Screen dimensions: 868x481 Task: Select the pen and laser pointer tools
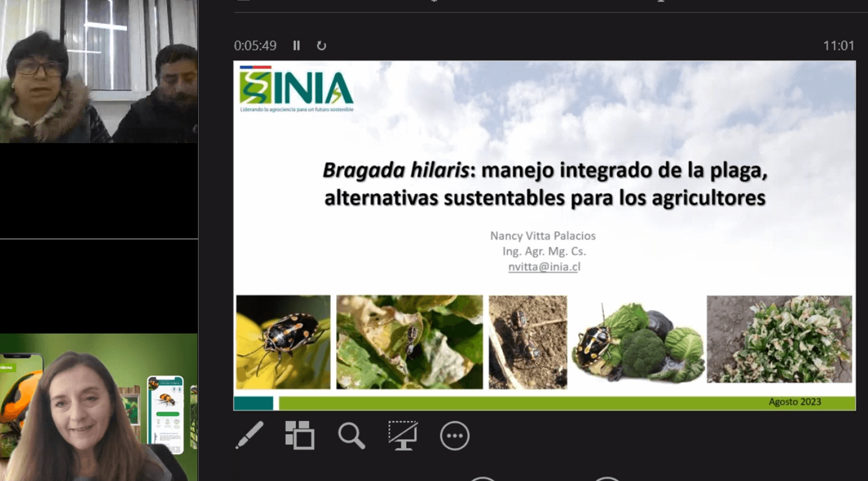tap(250, 435)
